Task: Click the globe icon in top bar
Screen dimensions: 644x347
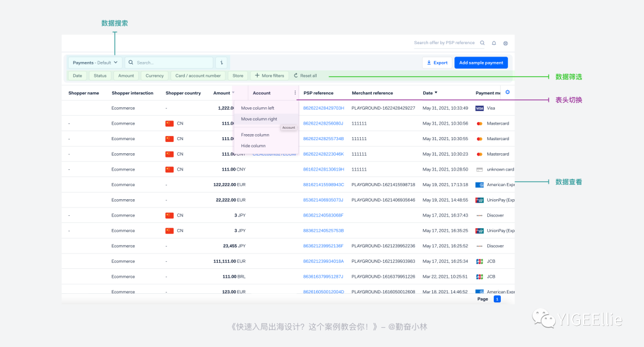Action: [506, 43]
